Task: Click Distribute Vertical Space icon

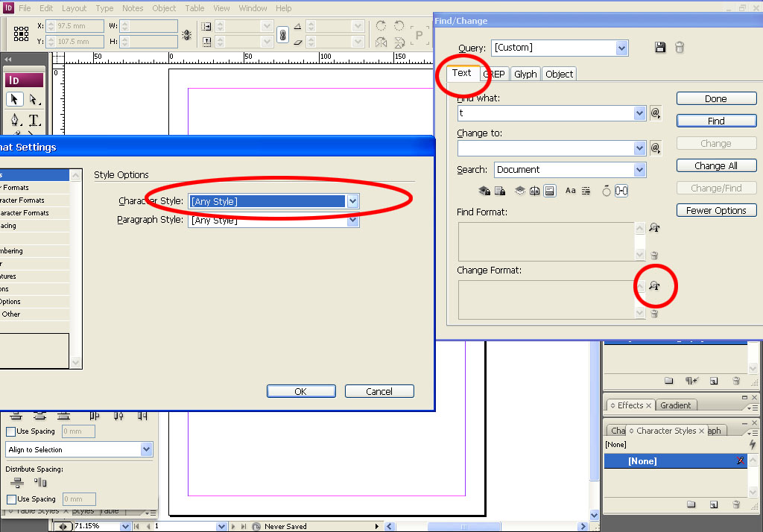Action: [17, 482]
